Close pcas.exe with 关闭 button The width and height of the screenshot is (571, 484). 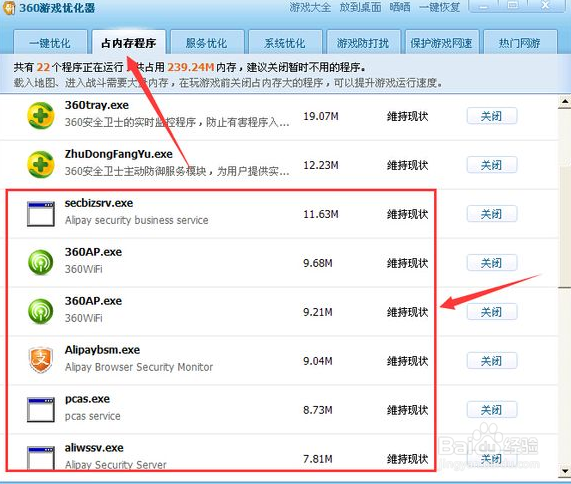[492, 410]
